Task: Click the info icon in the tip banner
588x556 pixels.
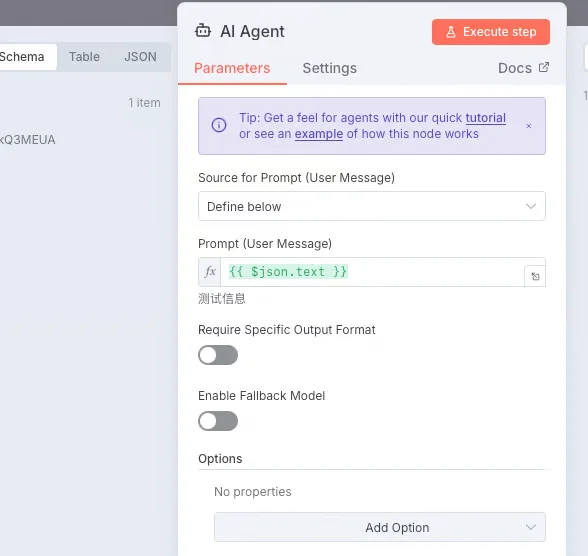Action: coord(219,125)
